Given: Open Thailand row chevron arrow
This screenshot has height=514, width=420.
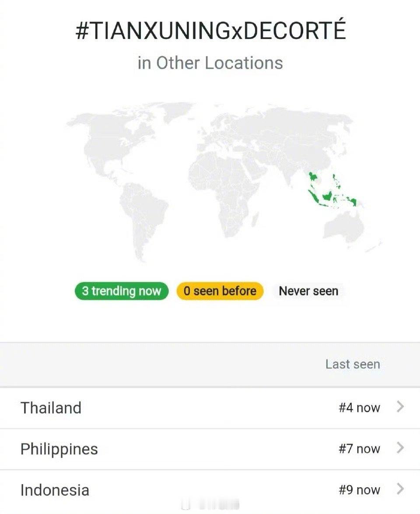Looking at the screenshot, I should pyautogui.click(x=400, y=407).
